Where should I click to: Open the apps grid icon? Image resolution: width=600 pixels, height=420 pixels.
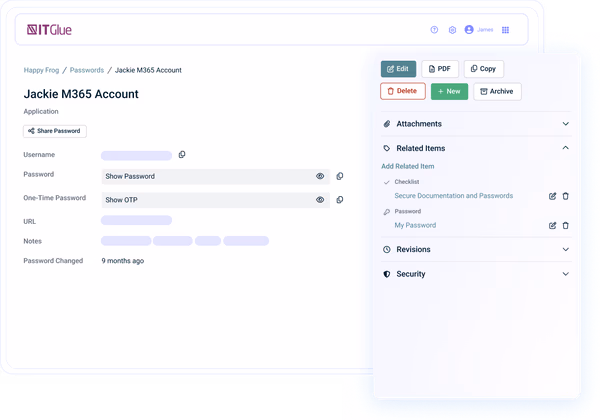[505, 30]
